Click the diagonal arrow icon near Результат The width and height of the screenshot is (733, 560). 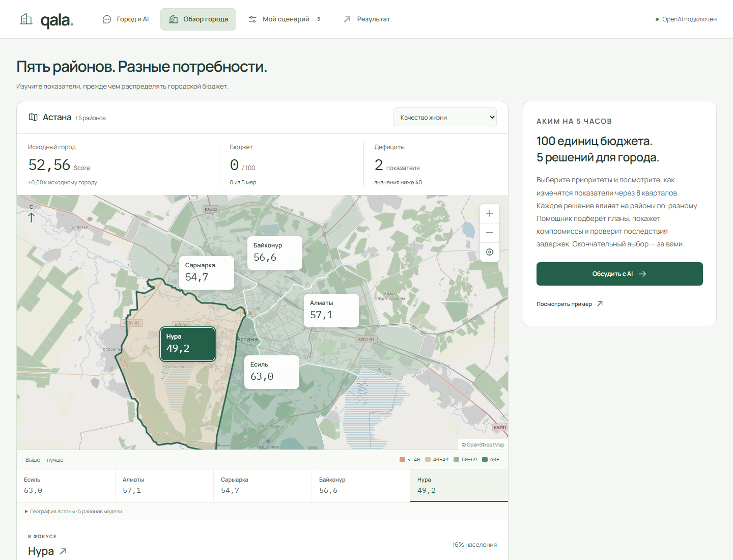(347, 19)
